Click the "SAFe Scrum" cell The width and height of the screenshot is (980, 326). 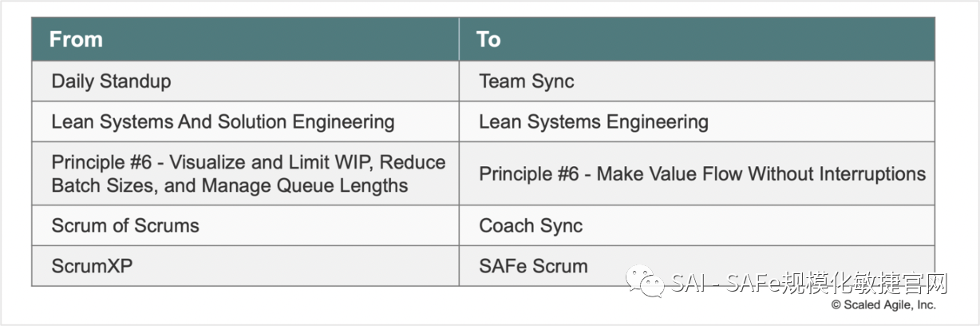[x=533, y=265]
